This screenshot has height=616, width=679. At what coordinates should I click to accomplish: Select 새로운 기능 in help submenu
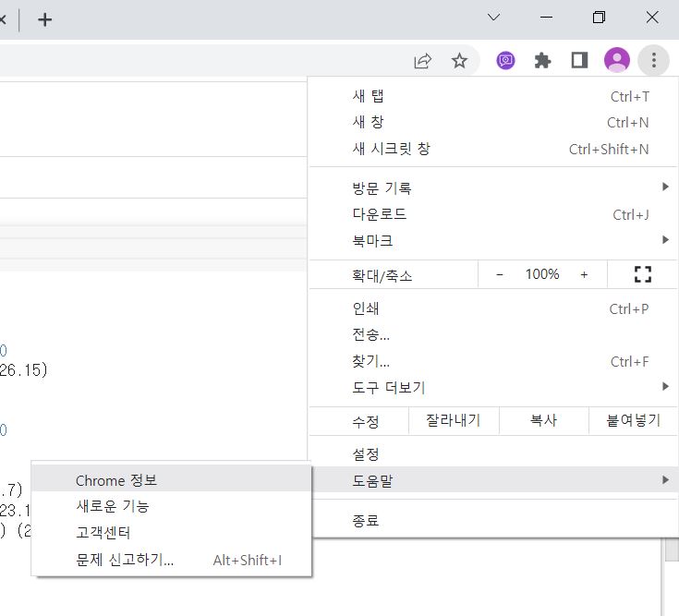pos(172,506)
